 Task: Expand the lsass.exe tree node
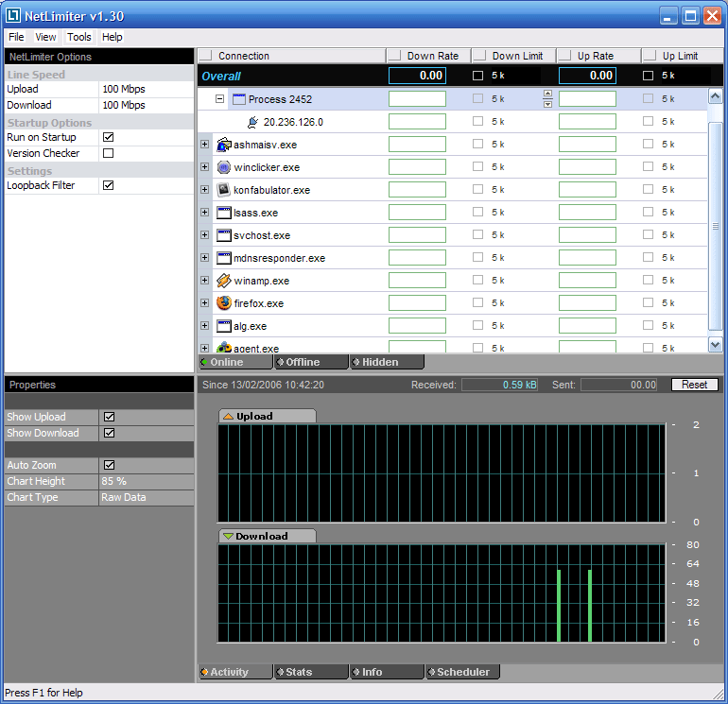click(x=205, y=212)
